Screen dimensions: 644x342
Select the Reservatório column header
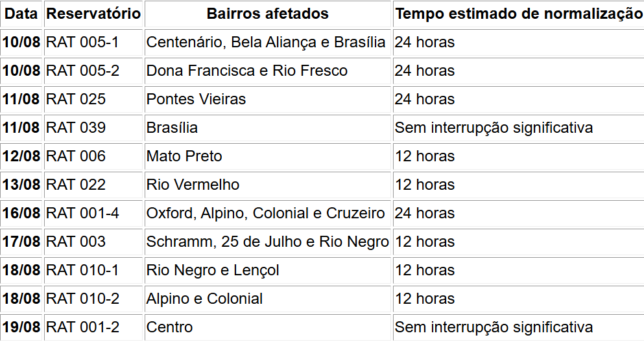[x=93, y=14]
